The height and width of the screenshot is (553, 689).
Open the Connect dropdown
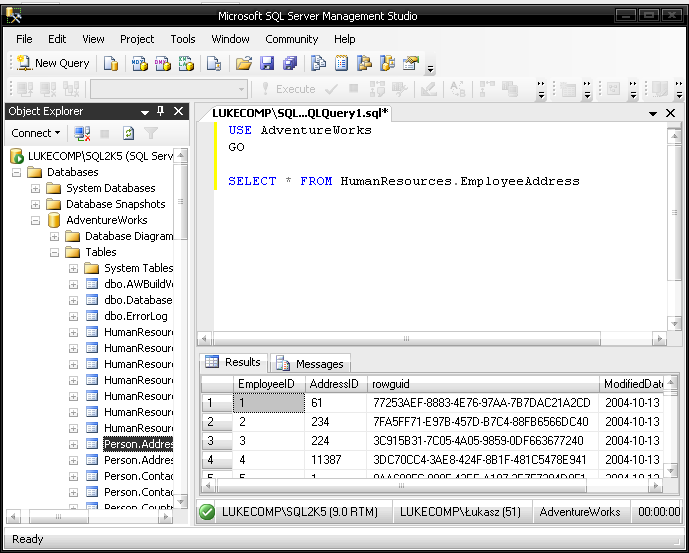point(35,133)
